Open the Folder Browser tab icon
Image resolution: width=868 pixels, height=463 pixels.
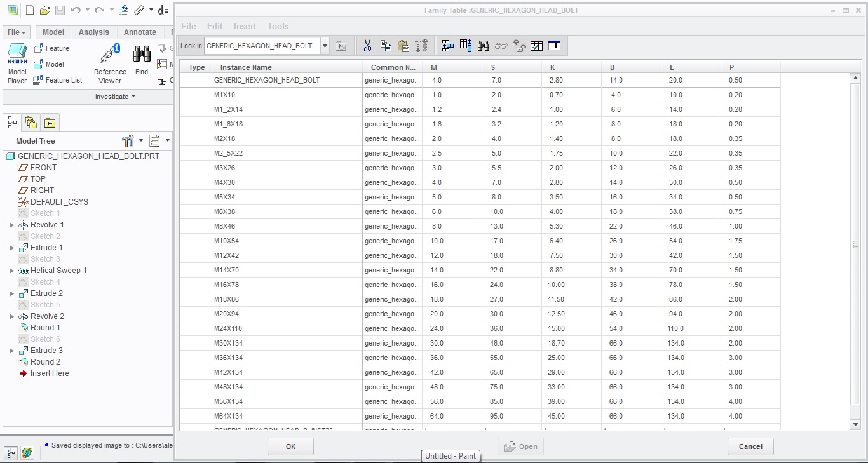(31, 122)
